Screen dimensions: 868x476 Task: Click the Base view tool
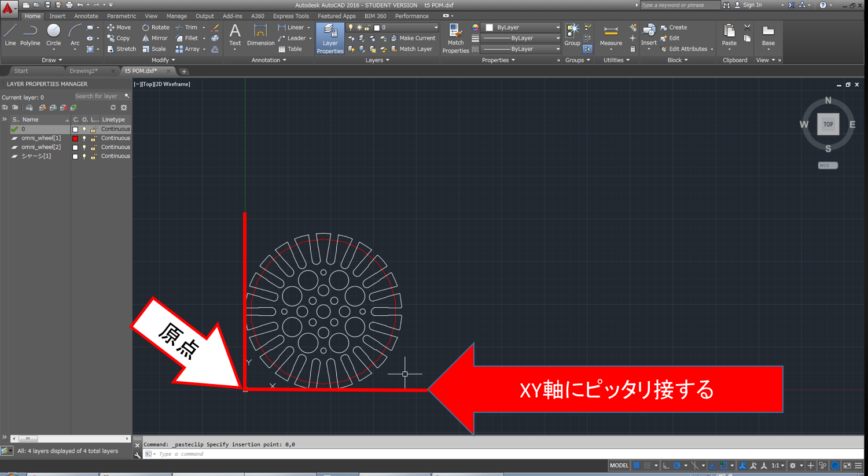[768, 35]
